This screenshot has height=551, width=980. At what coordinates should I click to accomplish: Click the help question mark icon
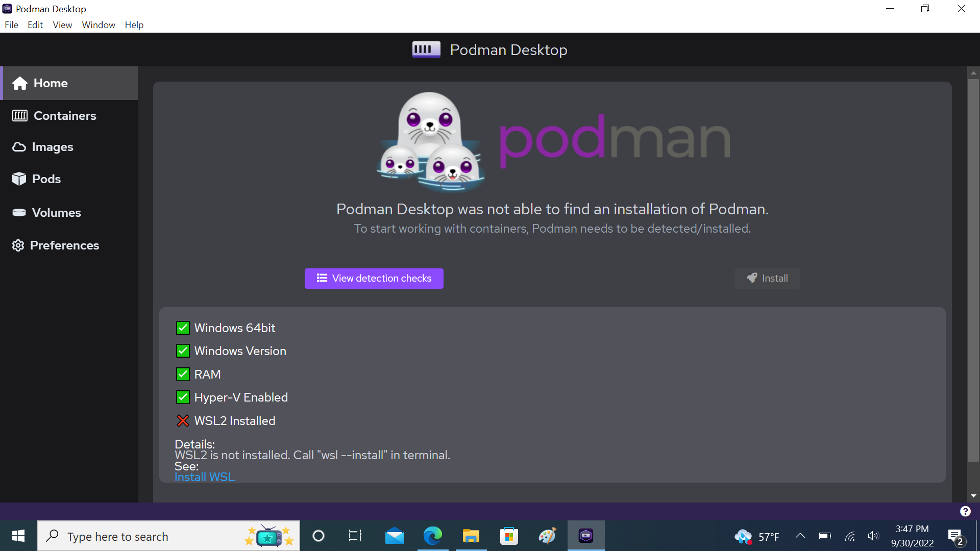click(x=965, y=511)
